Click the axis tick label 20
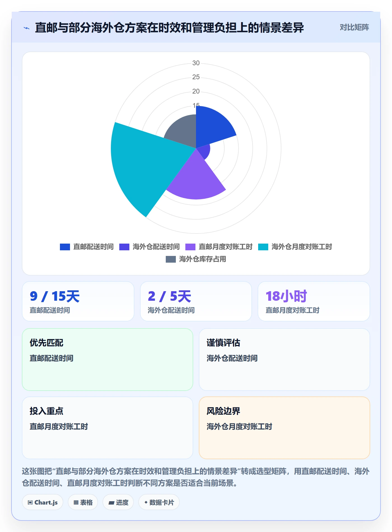The width and height of the screenshot is (392, 532). coord(196,91)
